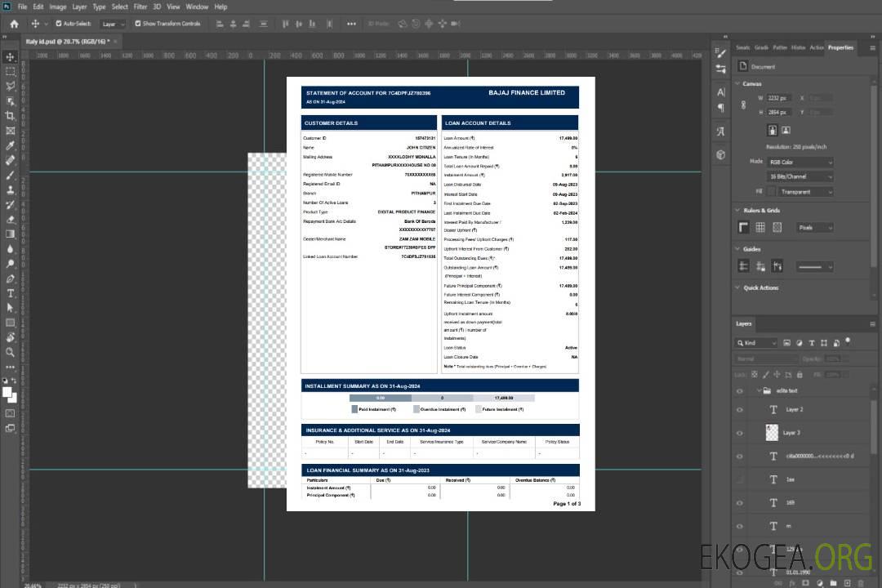
Task: Select the Crop tool
Action: pos(10,116)
